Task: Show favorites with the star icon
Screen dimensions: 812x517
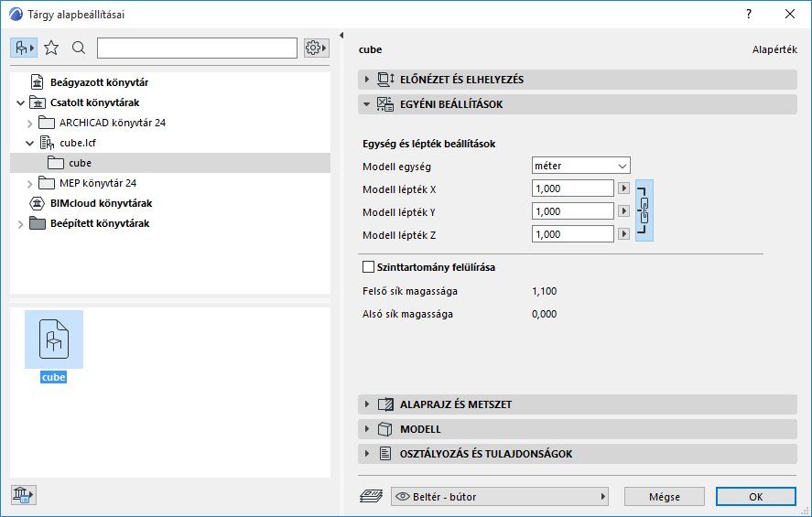Action: [51, 48]
